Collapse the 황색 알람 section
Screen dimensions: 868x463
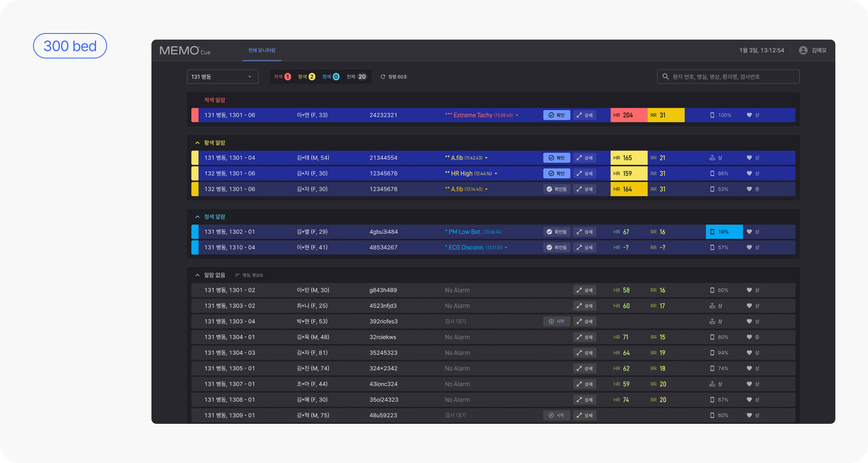click(x=197, y=143)
